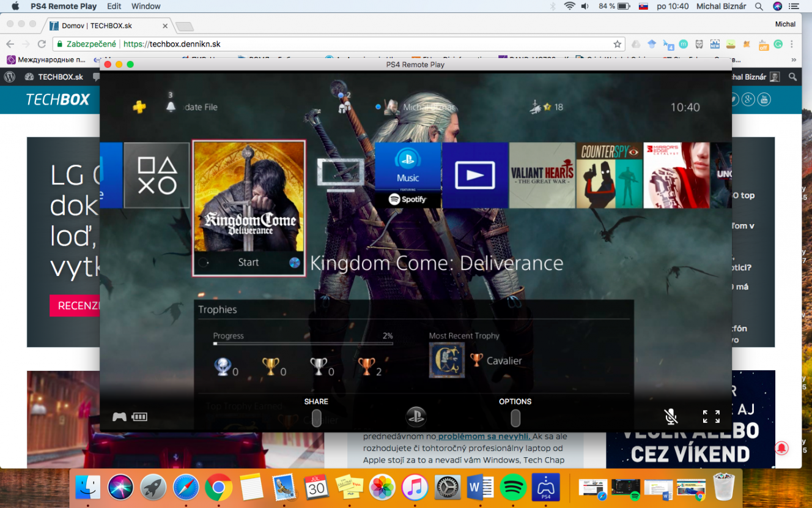Click the trophy progress bar
The image size is (812, 508).
(x=303, y=343)
